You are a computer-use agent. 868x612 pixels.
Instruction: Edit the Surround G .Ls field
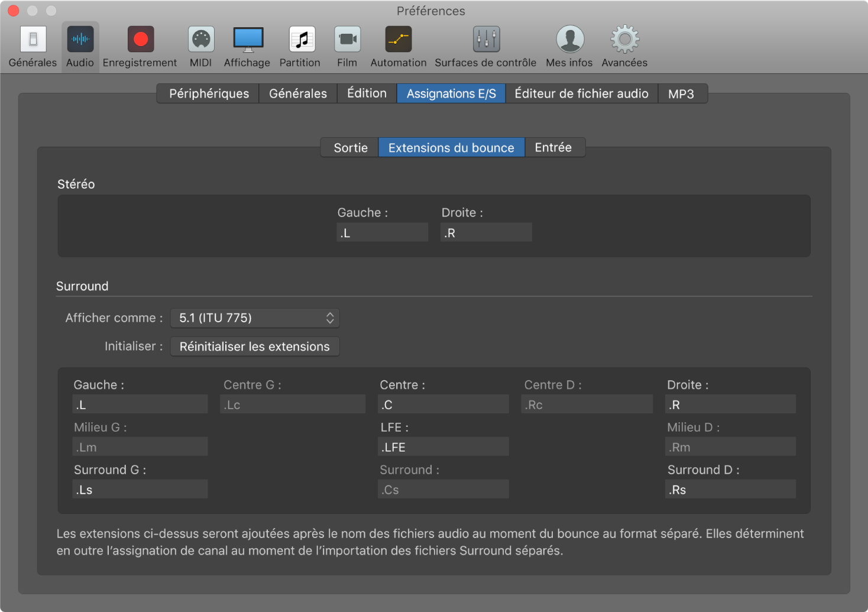[x=140, y=490]
